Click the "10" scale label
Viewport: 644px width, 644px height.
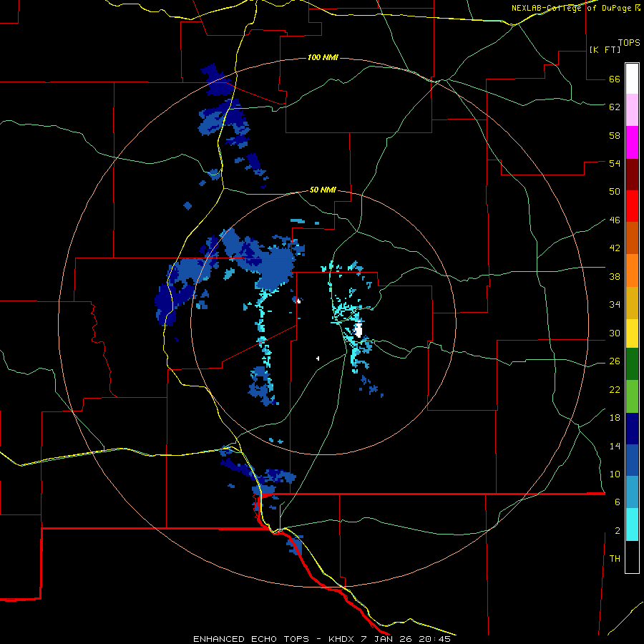pyautogui.click(x=615, y=474)
